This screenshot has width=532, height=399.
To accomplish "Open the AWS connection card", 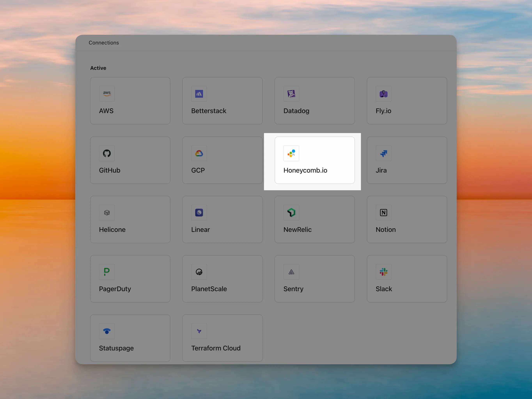I will click(130, 101).
